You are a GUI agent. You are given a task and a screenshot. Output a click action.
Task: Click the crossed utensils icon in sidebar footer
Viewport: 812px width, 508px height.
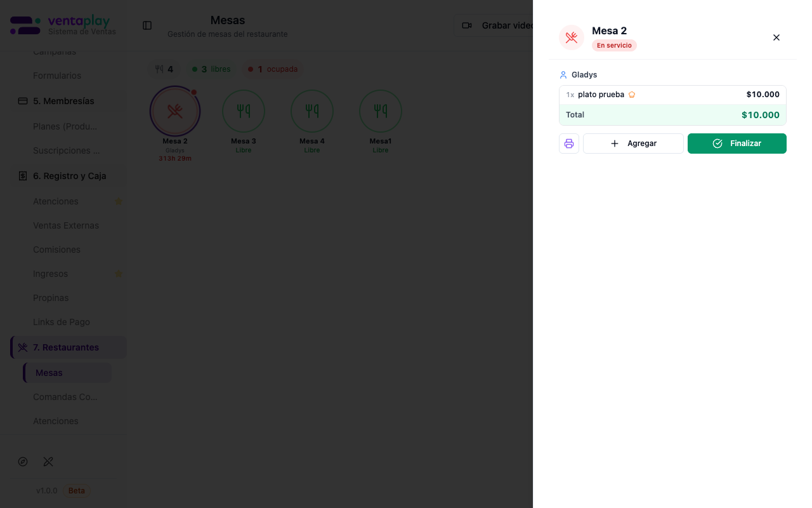pos(48,462)
